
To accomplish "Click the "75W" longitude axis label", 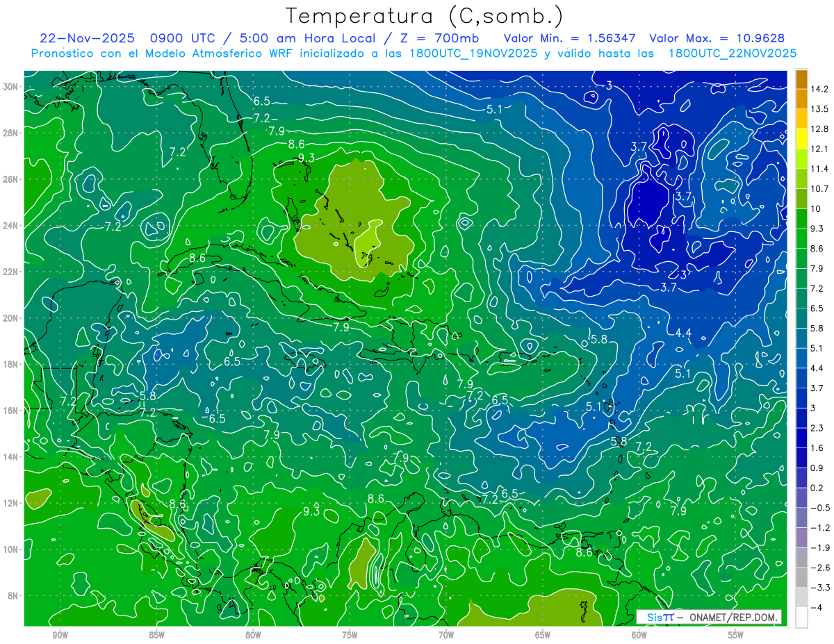I will (350, 635).
